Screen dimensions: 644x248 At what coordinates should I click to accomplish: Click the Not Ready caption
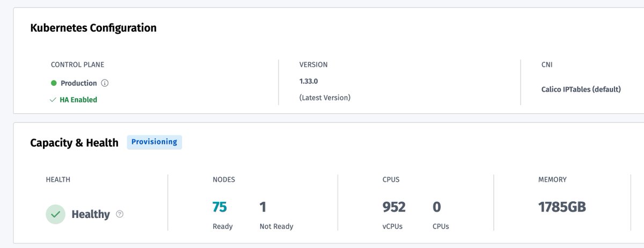276,227
